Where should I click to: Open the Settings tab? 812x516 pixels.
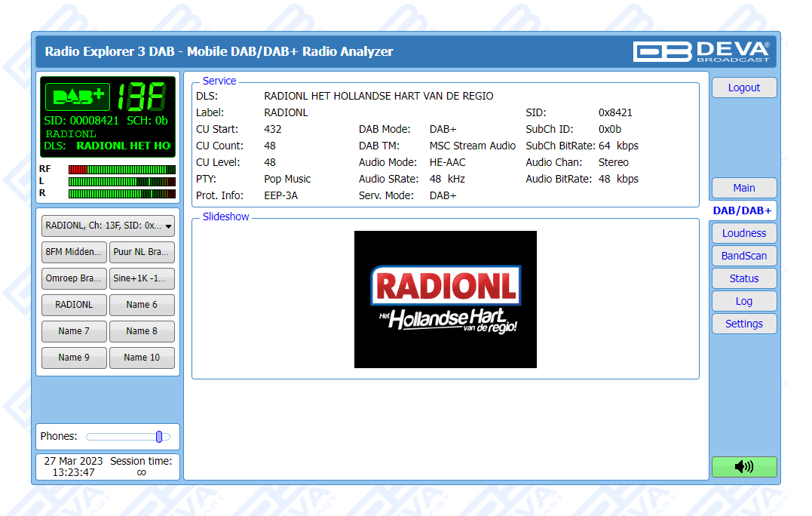point(743,324)
